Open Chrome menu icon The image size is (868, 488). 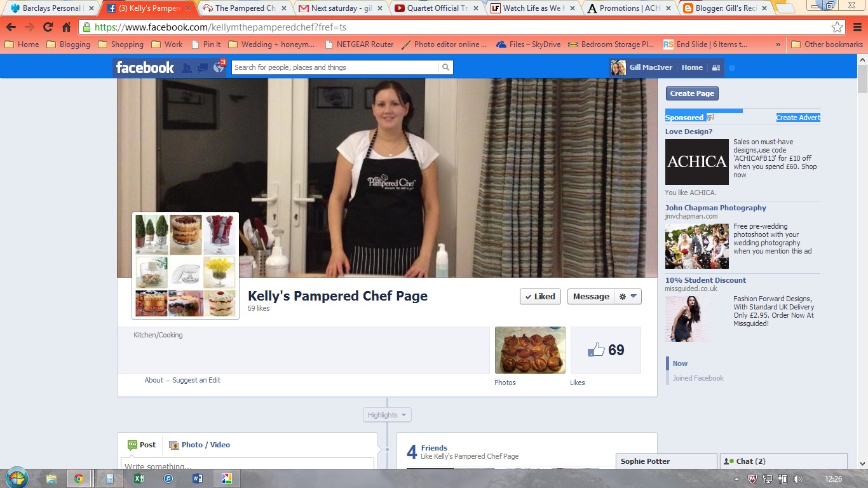tap(857, 27)
